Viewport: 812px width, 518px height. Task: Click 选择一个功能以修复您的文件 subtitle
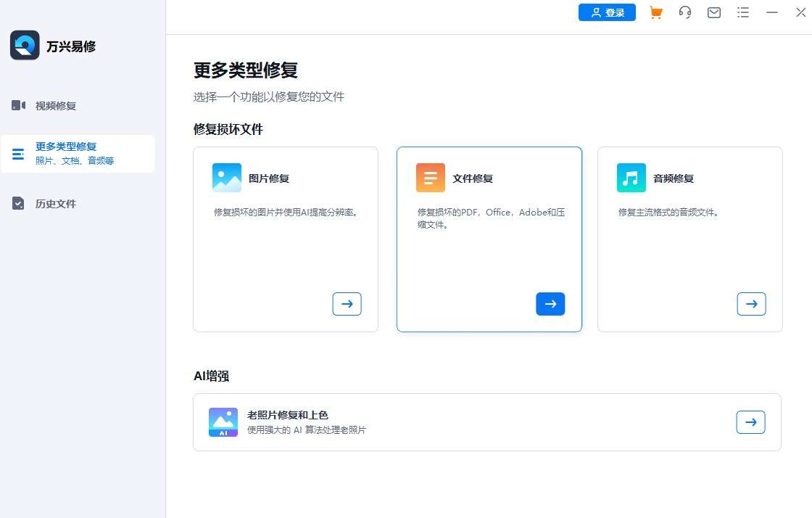click(x=269, y=97)
